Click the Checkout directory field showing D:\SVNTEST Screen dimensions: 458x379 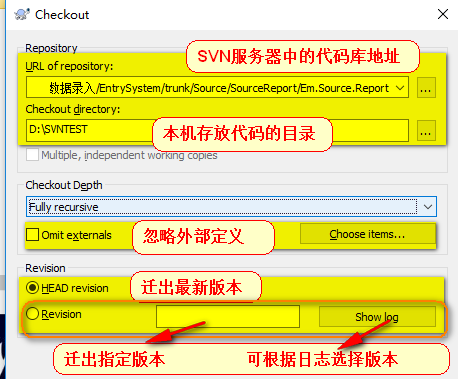click(217, 130)
